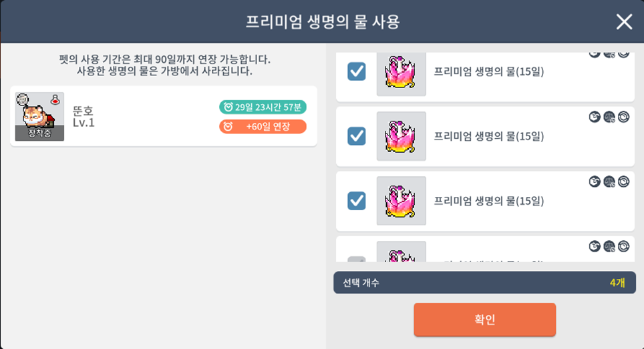644x349 pixels.
Task: Click the 뚠호 Lv.1 pet name text
Action: point(84,117)
